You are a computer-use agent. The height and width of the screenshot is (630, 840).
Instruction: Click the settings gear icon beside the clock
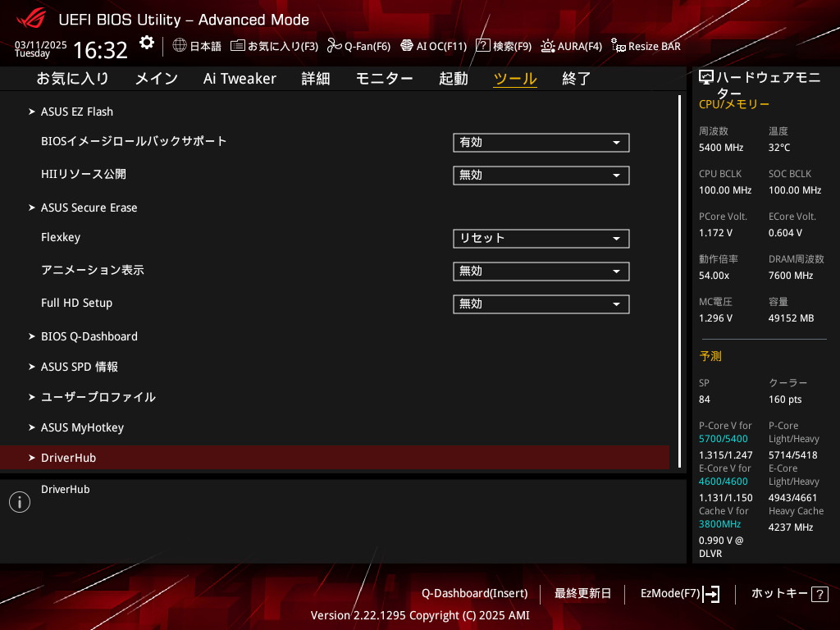click(x=146, y=43)
